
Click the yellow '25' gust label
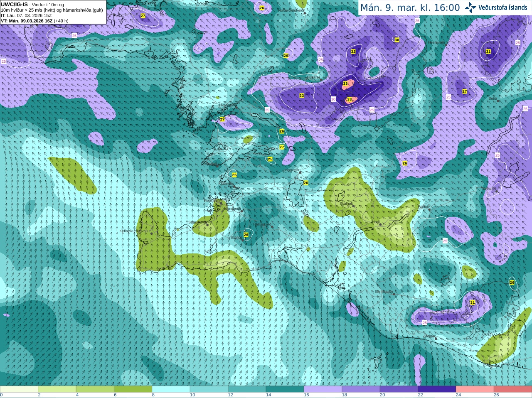tap(270, 159)
